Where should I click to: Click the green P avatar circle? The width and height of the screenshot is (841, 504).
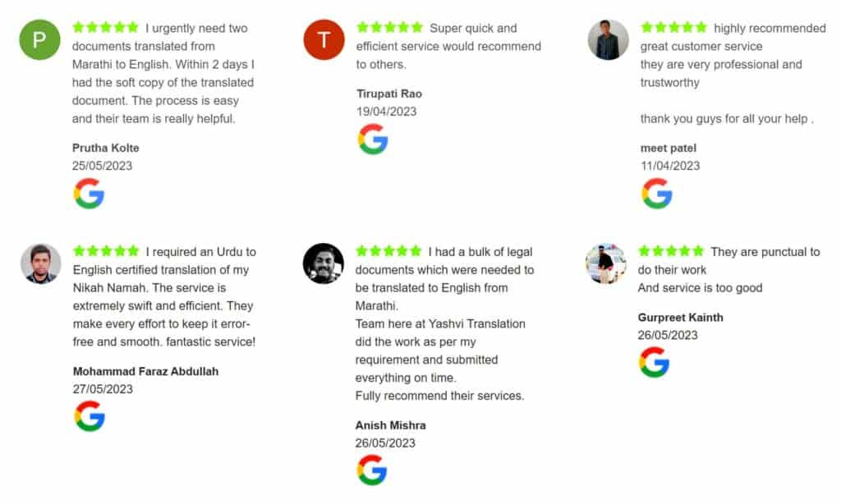coord(39,40)
